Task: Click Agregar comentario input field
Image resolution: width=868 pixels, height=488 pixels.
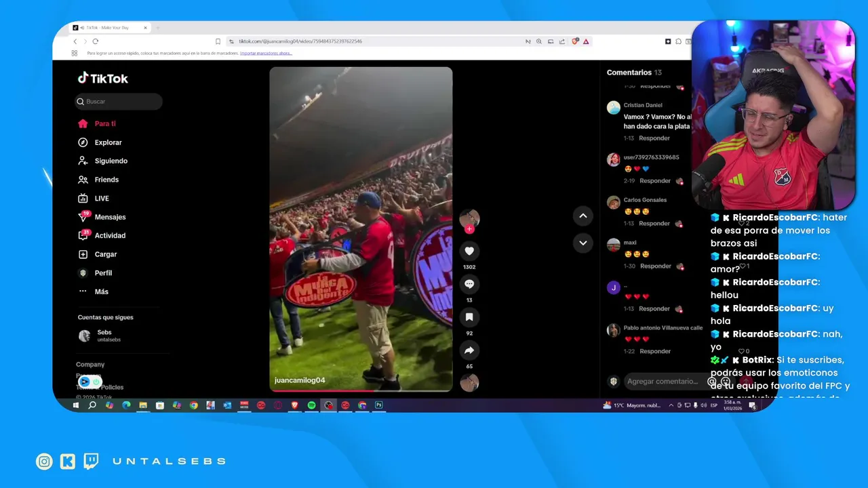Action: pyautogui.click(x=663, y=382)
